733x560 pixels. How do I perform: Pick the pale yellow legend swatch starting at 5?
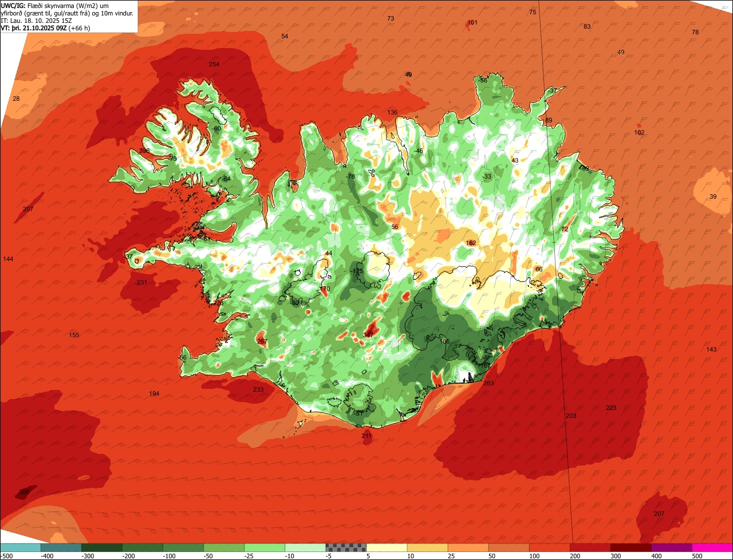pos(387,547)
